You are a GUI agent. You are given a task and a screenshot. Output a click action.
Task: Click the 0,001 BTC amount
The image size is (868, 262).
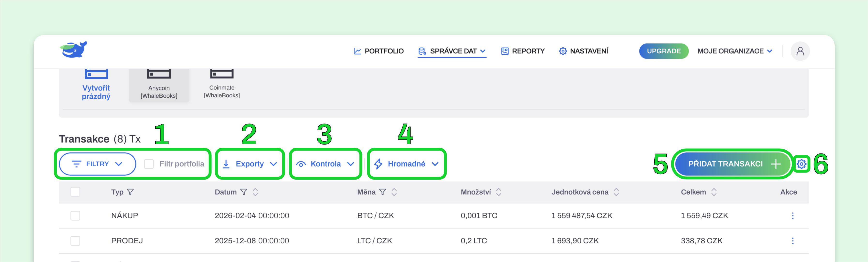[x=479, y=216]
